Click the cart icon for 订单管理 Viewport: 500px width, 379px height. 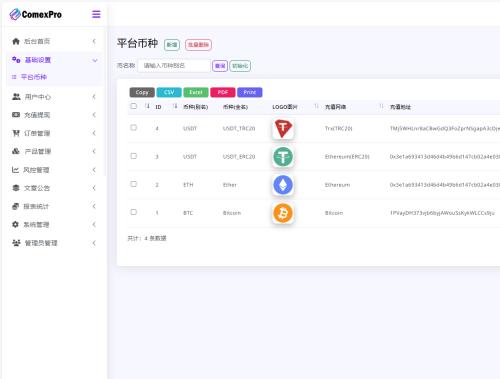[x=16, y=133]
